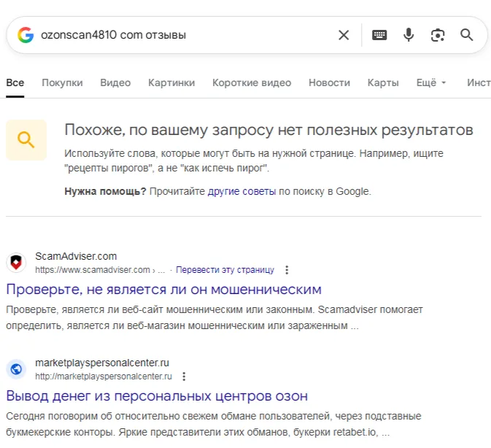491x448 pixels.
Task: Clear the search query with X
Action: coord(344,35)
